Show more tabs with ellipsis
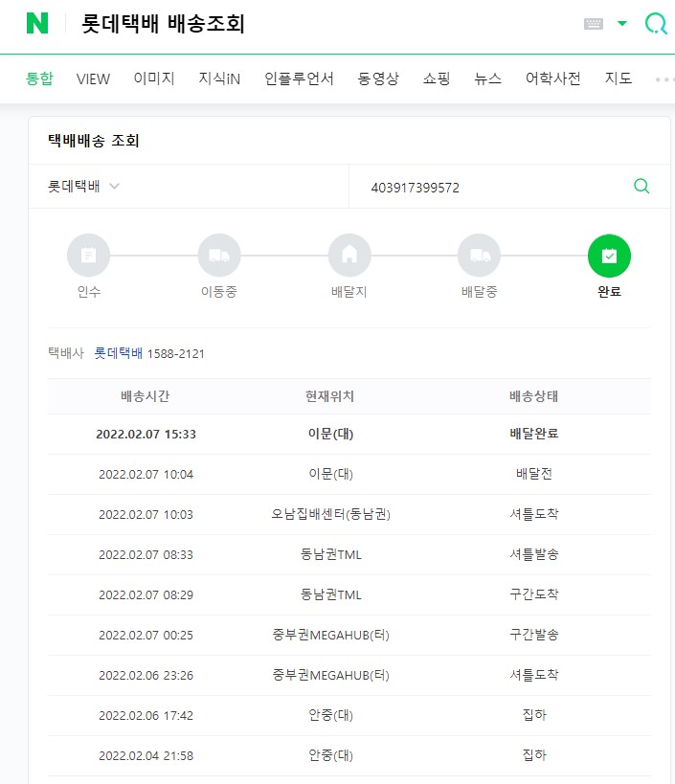 pyautogui.click(x=664, y=79)
